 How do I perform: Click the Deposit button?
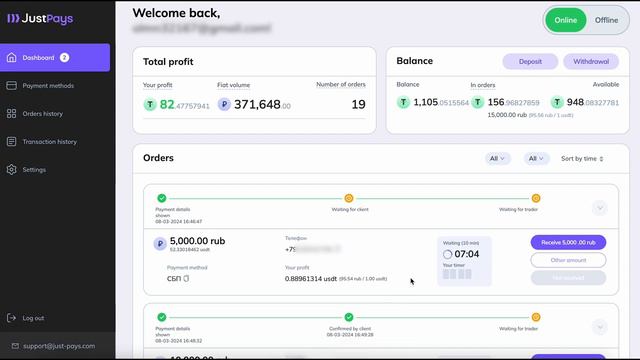pos(530,62)
